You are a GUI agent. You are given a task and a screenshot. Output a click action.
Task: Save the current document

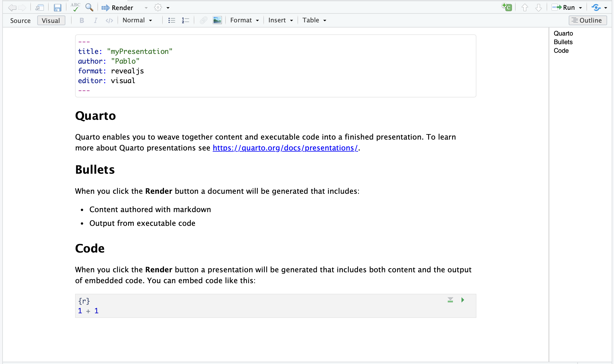coord(58,7)
